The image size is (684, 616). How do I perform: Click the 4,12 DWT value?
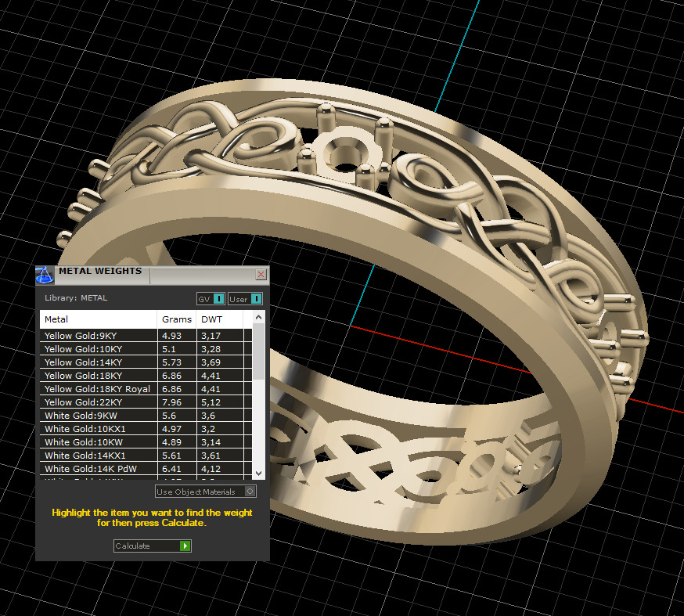211,469
